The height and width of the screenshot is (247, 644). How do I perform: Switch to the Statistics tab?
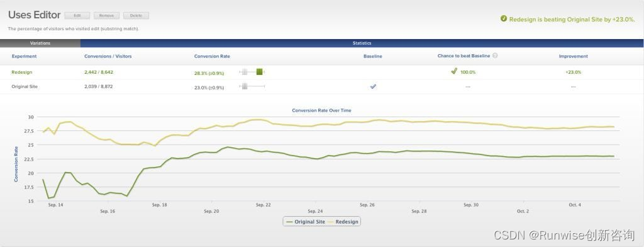362,43
